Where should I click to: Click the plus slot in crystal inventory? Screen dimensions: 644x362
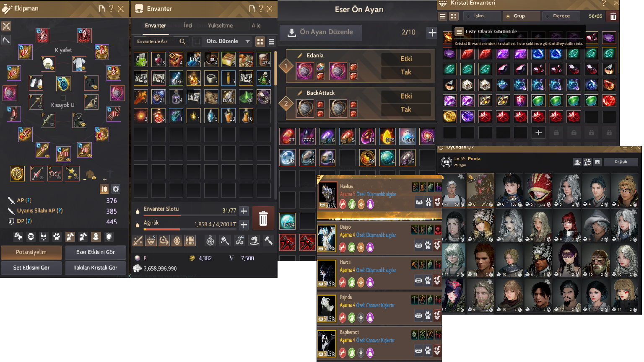pos(538,133)
